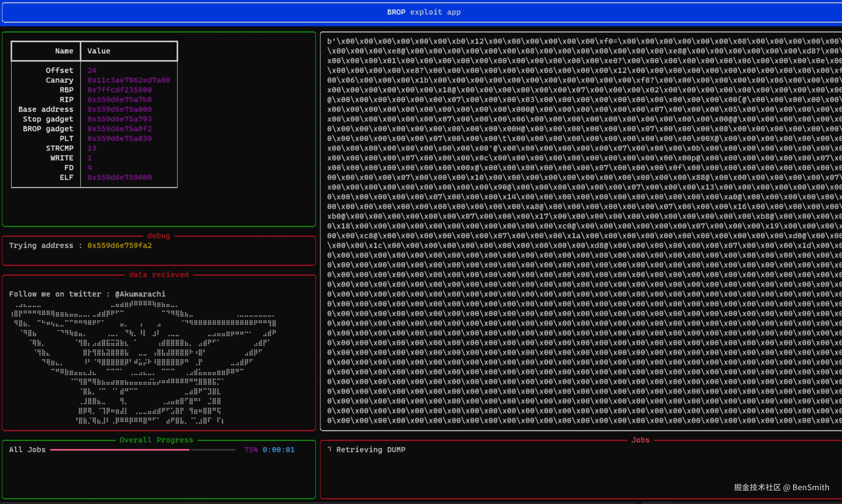Click the ELF address 0x559d6e759000
The height and width of the screenshot is (504, 842).
119,177
